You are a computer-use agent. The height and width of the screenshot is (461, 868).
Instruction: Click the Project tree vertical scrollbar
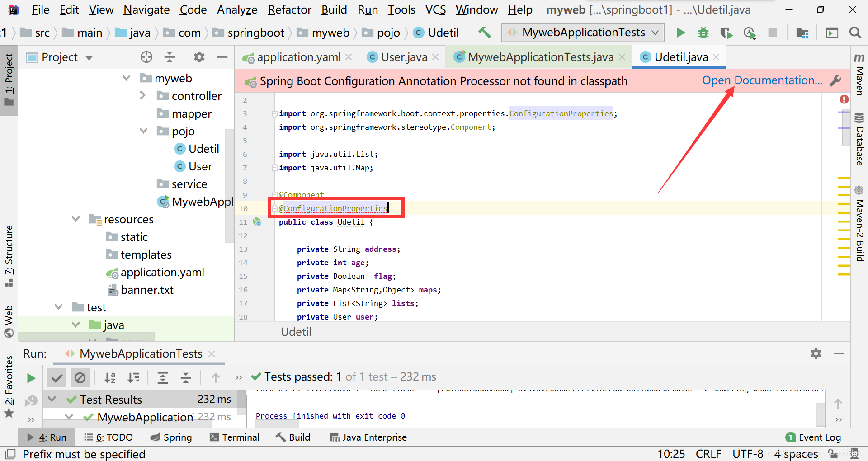[229, 185]
